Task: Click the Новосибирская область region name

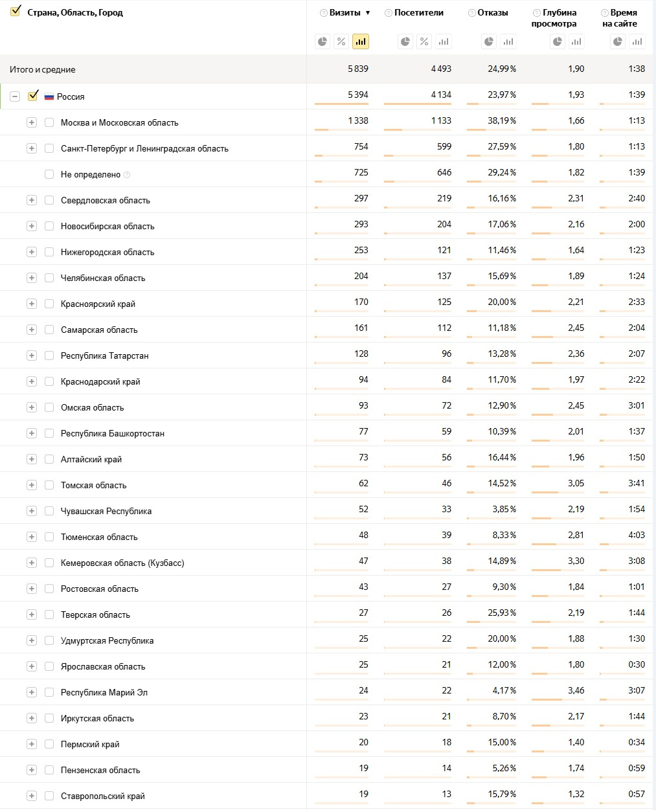Action: (107, 227)
